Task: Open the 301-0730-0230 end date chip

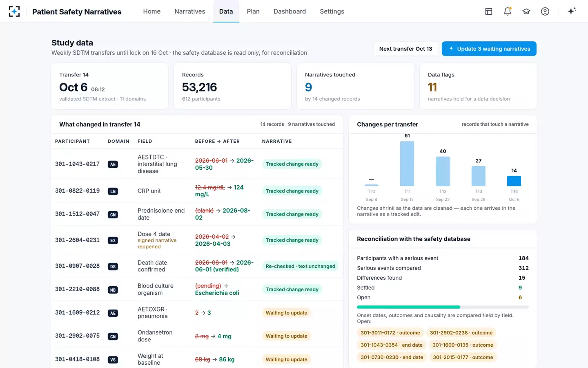Action: (392, 357)
